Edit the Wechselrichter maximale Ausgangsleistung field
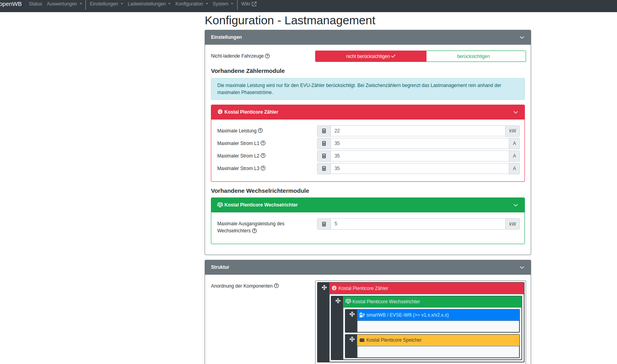Screen dimensions: 617x364 point(418,224)
